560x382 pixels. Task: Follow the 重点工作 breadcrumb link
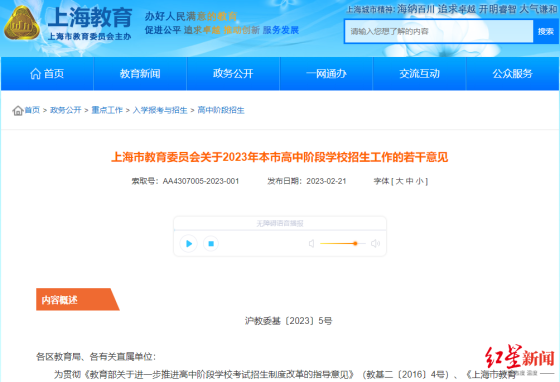point(107,110)
